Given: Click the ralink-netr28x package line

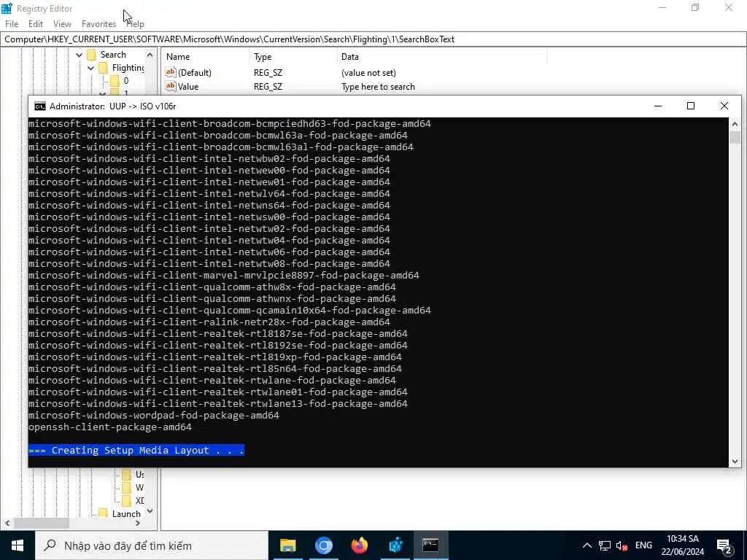Looking at the screenshot, I should pyautogui.click(x=209, y=322).
